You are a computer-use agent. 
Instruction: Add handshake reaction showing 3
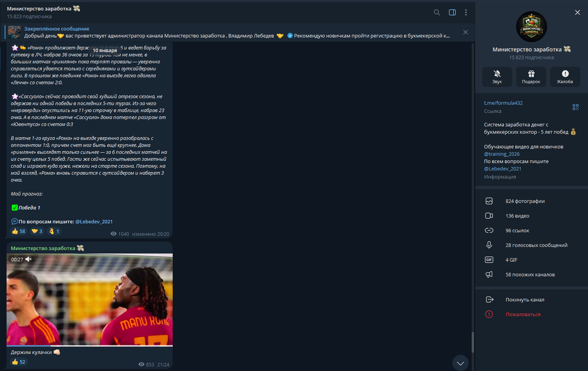[x=37, y=231]
